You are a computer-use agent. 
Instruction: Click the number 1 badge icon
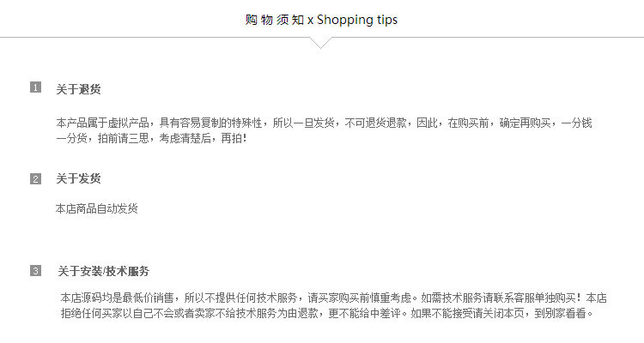pyautogui.click(x=36, y=87)
